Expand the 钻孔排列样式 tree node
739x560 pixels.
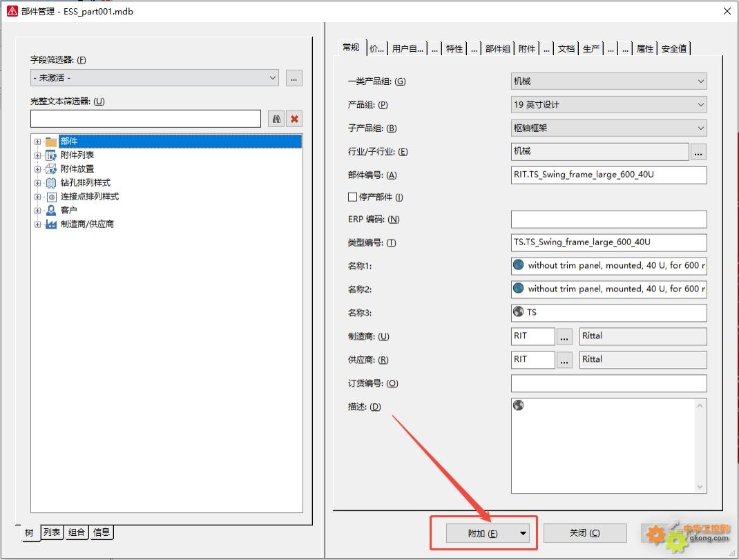pyautogui.click(x=38, y=183)
